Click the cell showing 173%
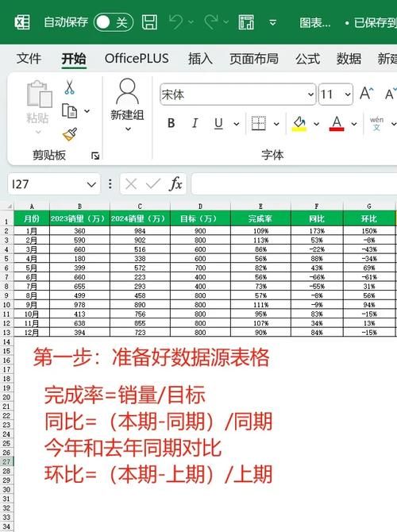397x532 pixels. point(317,231)
